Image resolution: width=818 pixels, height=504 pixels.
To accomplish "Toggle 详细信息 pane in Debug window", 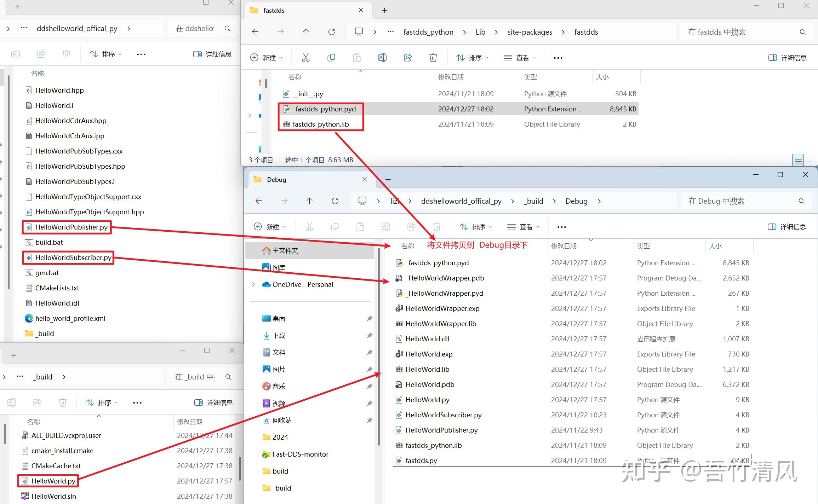I will click(787, 227).
